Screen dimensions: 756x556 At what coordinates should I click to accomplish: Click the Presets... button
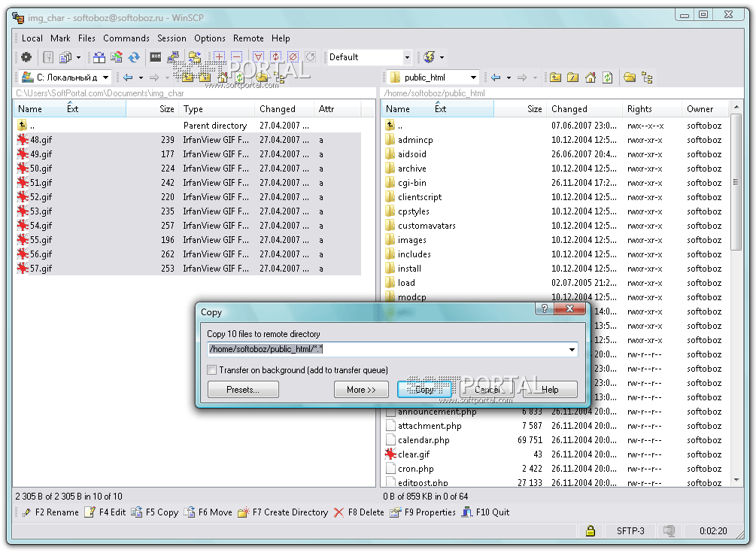click(x=243, y=390)
